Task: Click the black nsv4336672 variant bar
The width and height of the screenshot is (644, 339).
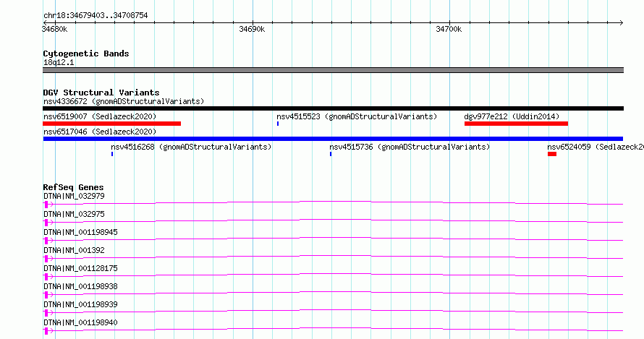Action: click(333, 108)
